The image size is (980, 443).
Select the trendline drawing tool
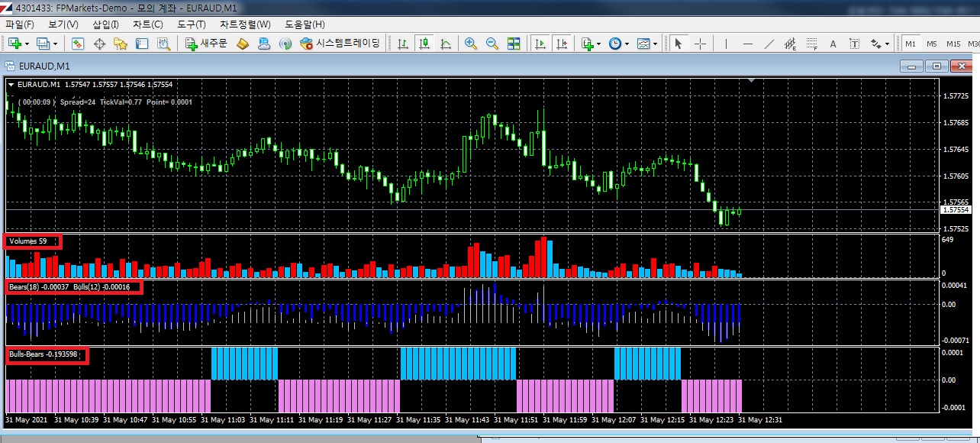point(769,44)
